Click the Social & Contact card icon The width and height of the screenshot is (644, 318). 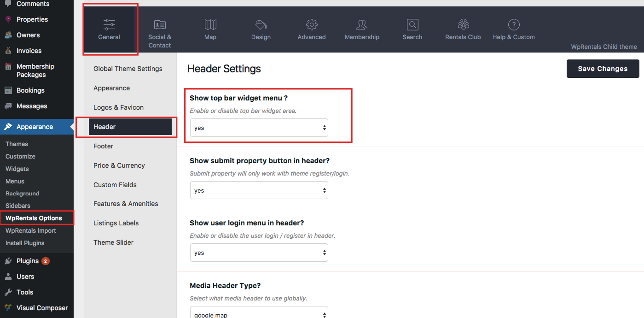tap(160, 25)
